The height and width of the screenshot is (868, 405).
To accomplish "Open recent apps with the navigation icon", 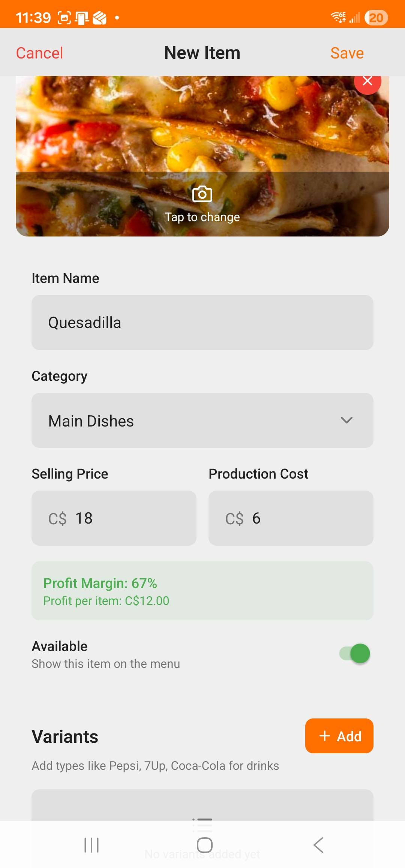I will 91,845.
